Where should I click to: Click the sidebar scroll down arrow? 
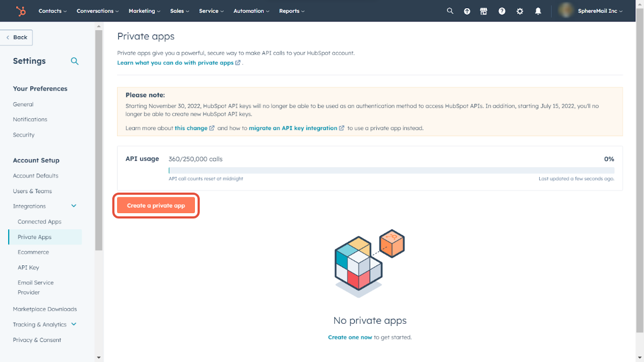[x=99, y=358]
